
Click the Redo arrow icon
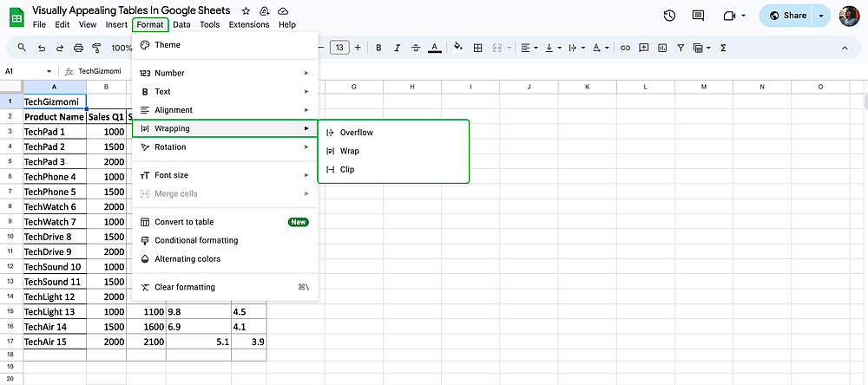60,49
